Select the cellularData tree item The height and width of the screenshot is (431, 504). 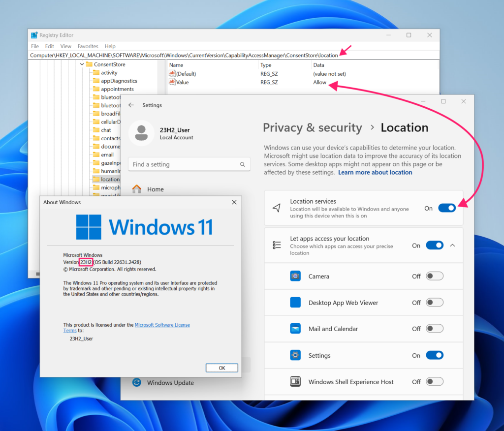[111, 122]
